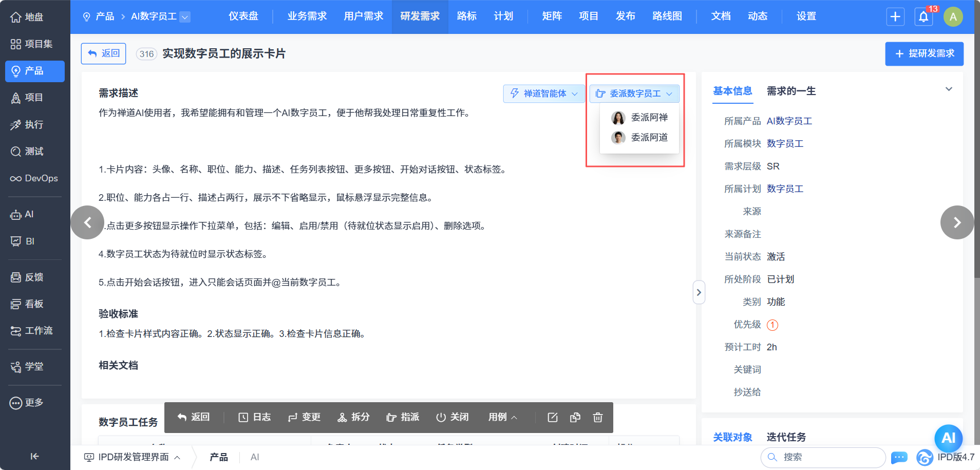
Task: Open the 数字员工 link in 所属模块
Action: pos(785,144)
